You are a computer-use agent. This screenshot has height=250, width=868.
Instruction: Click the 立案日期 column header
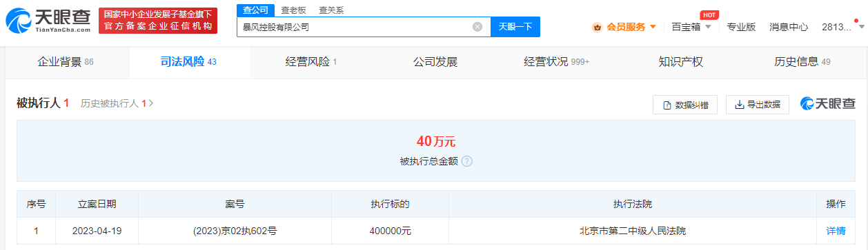[x=97, y=205]
